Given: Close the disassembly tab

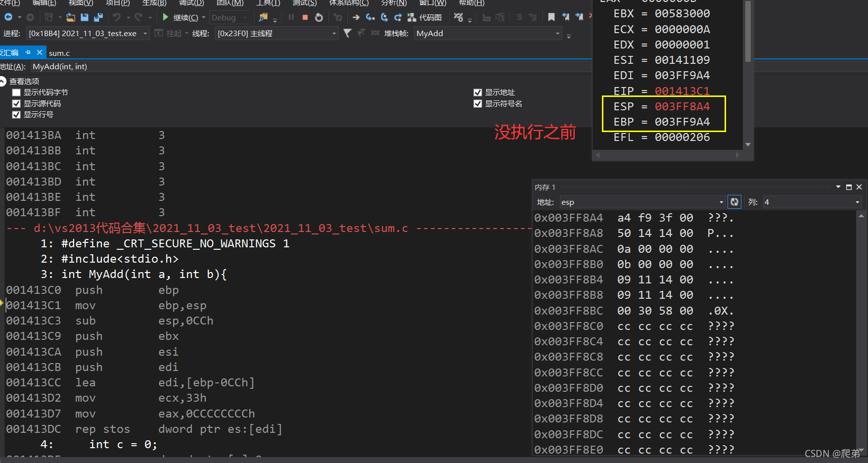Looking at the screenshot, I should coord(40,52).
